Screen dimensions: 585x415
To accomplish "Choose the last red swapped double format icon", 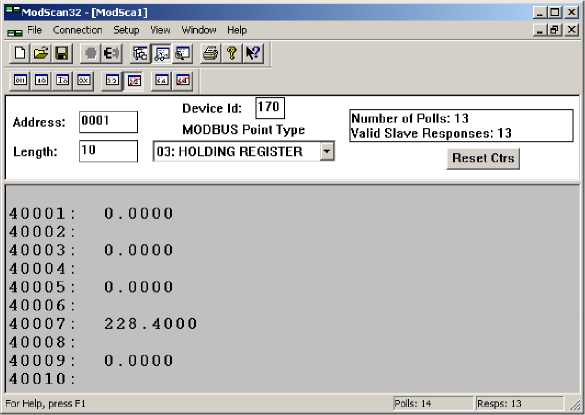I will click(183, 80).
